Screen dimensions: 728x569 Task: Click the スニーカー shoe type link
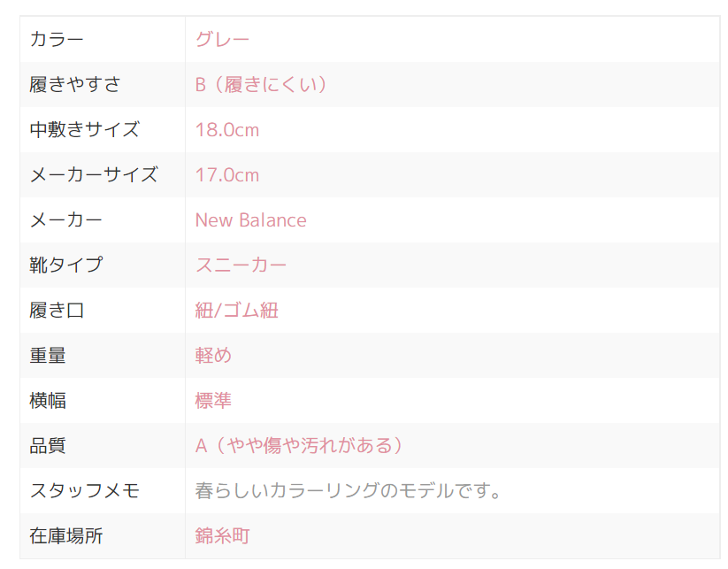[241, 265]
